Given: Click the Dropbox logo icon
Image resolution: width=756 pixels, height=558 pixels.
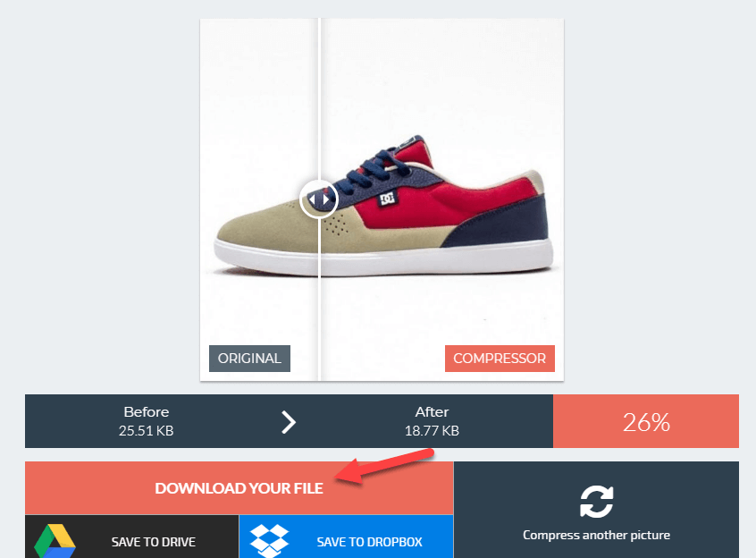Looking at the screenshot, I should click(270, 541).
